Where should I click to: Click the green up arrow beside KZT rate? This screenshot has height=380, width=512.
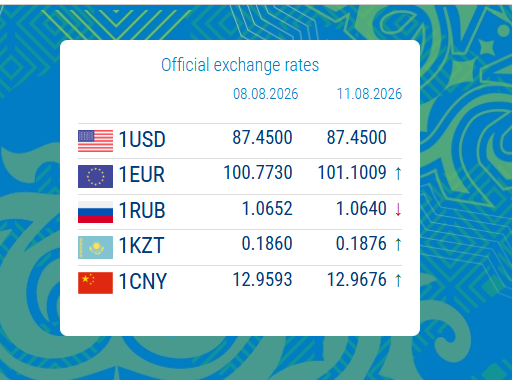coord(398,244)
